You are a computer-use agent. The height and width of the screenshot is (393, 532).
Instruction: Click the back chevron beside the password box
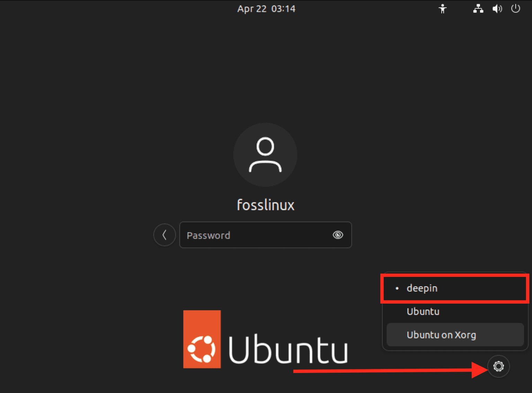click(x=164, y=235)
